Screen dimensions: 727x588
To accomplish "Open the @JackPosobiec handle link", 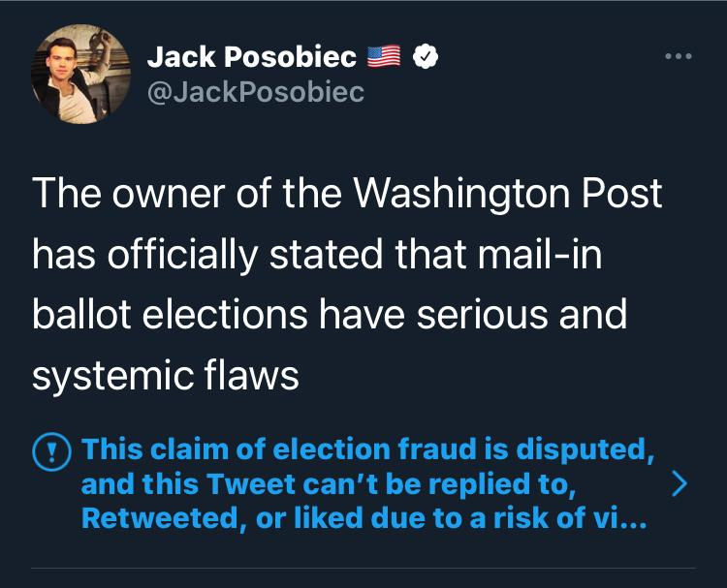I will (256, 92).
